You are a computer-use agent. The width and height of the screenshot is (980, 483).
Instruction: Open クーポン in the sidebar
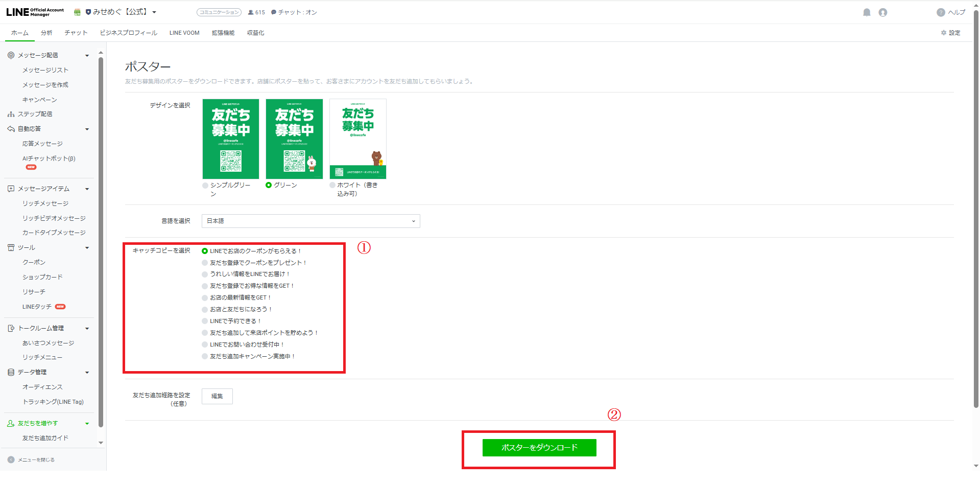(x=34, y=262)
